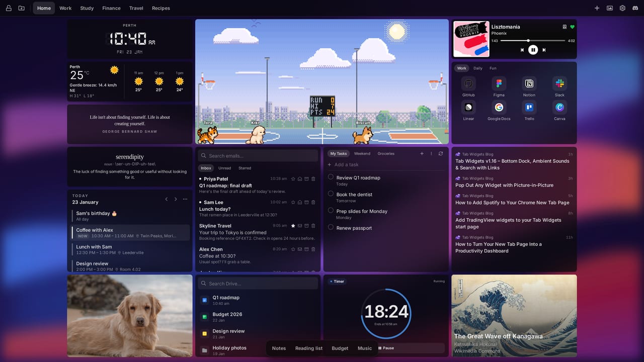Open the Travel page tab

136,8
